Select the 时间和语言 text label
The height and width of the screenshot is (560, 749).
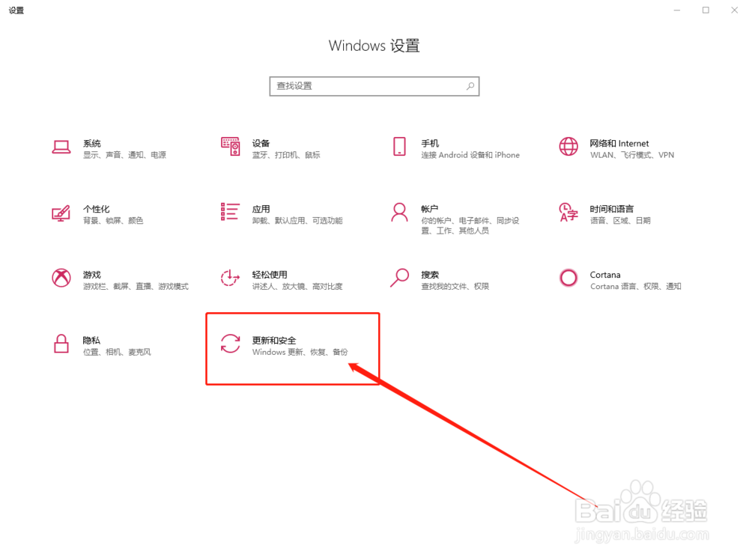click(611, 209)
